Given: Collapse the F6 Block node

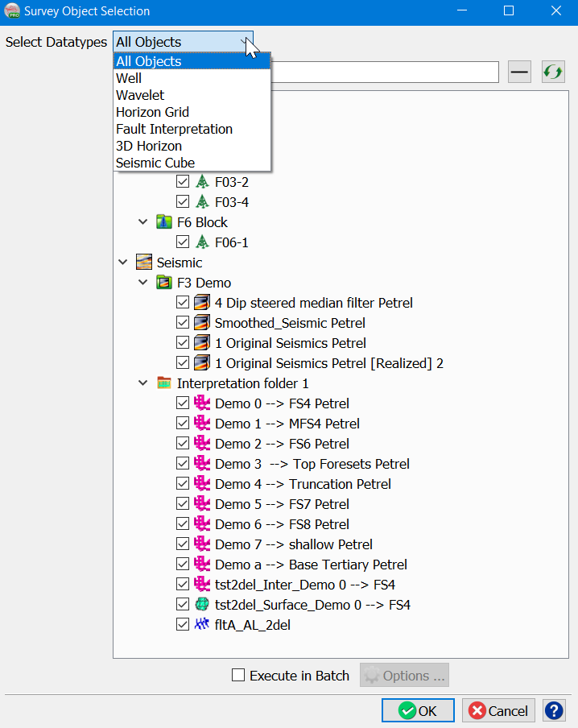Looking at the screenshot, I should point(143,222).
